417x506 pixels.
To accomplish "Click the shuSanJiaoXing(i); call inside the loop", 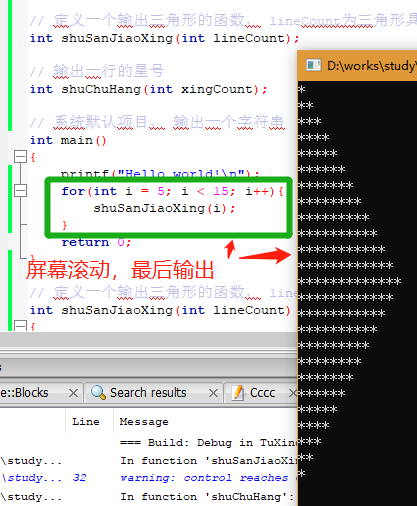I will point(164,208).
